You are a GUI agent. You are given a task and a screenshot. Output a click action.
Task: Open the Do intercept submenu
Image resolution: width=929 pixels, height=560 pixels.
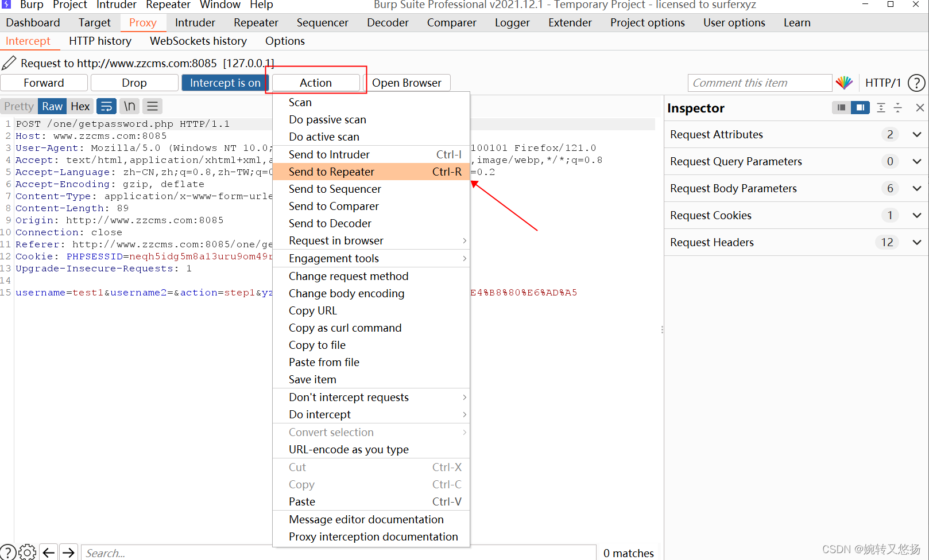(x=371, y=414)
